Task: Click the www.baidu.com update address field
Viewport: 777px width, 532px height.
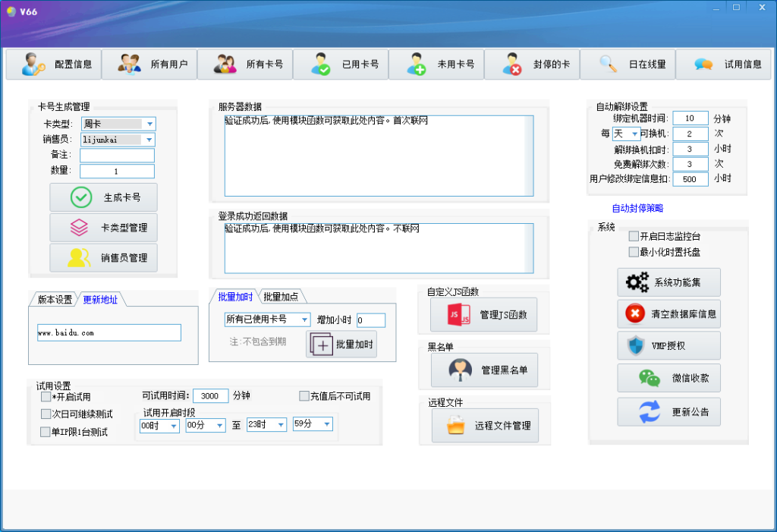Action: 109,332
